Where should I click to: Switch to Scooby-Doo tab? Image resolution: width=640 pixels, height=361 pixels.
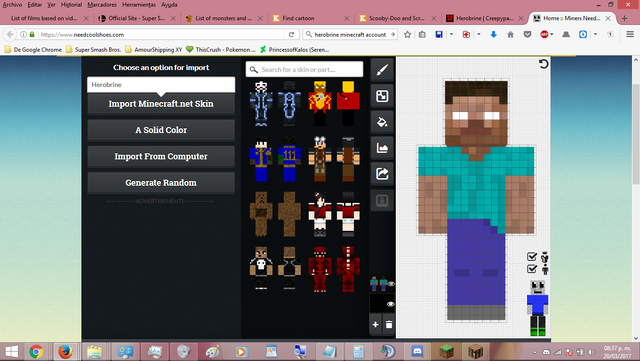398,18
